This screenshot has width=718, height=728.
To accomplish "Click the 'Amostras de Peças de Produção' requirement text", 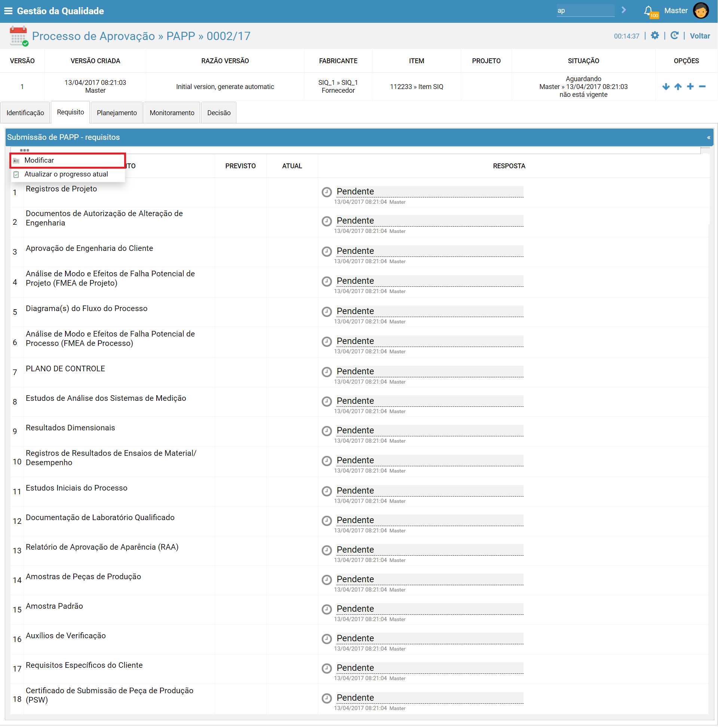I will click(x=83, y=577).
